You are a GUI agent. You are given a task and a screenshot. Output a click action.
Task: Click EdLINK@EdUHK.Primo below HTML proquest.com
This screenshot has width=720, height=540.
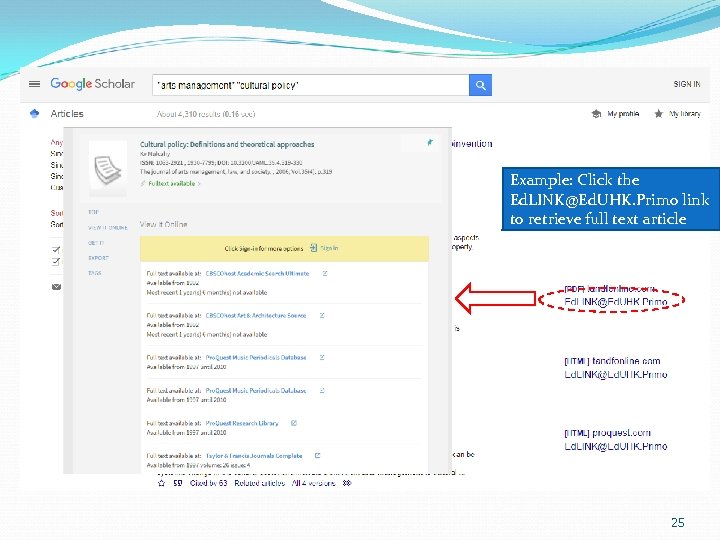click(615, 446)
